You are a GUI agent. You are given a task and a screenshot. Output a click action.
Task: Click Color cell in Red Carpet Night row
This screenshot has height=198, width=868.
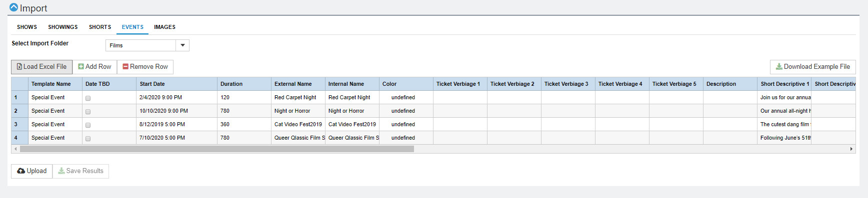(406, 97)
